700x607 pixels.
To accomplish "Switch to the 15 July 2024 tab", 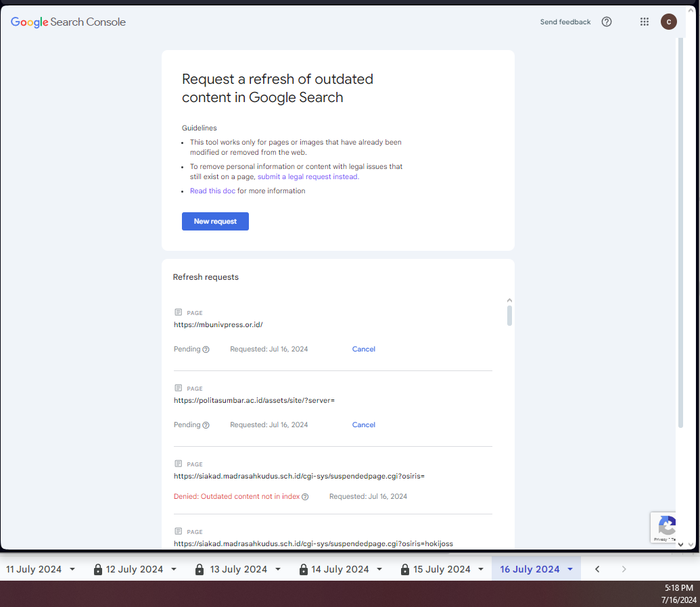I will tap(442, 569).
